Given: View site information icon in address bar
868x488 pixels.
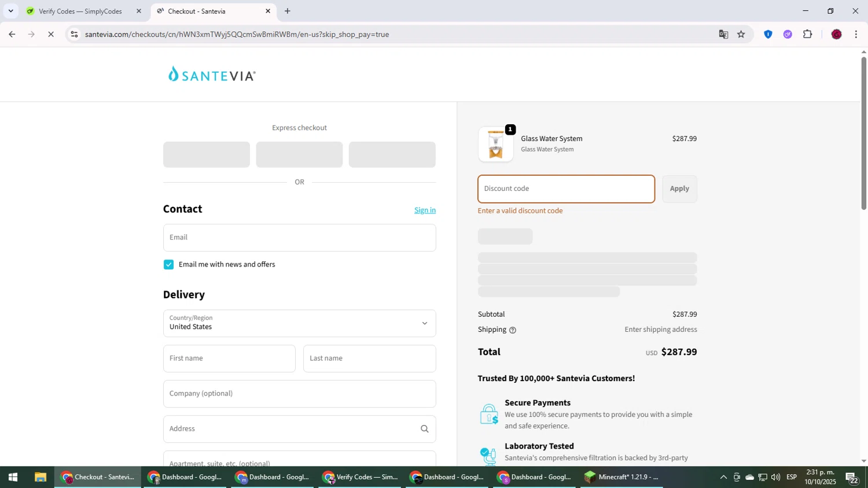Looking at the screenshot, I should 74,34.
